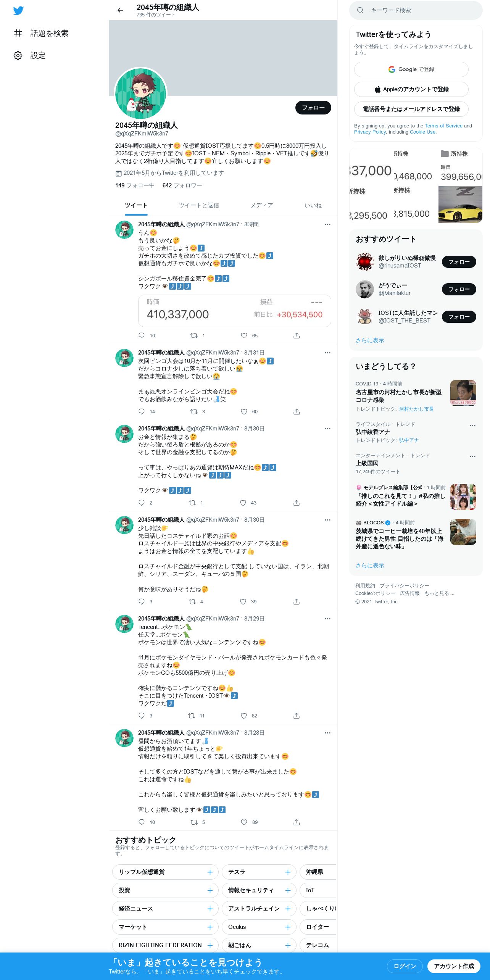
Task: Add the Oculus topic with plus
Action: tap(288, 927)
